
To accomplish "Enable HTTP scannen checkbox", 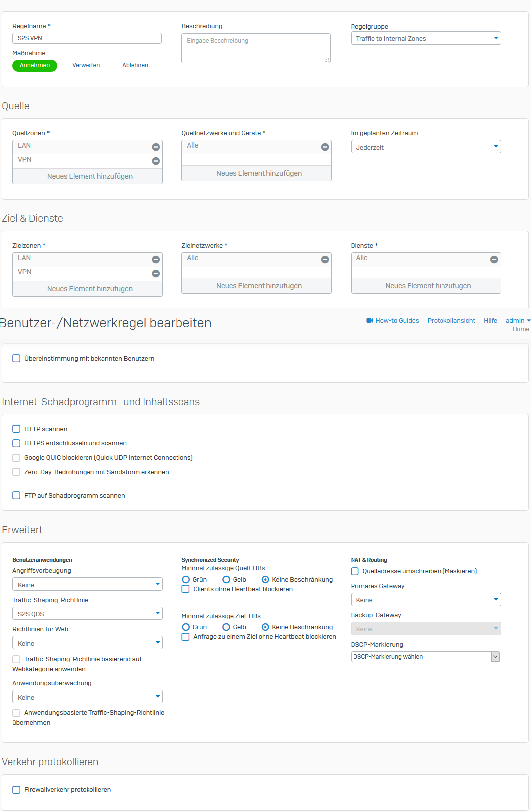I will (x=16, y=429).
